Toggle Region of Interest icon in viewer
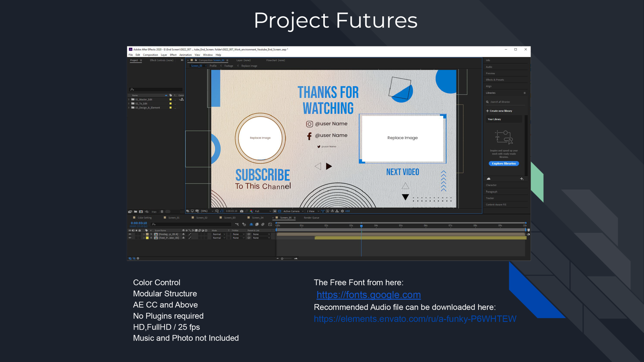This screenshot has width=644, height=362. pyautogui.click(x=275, y=211)
